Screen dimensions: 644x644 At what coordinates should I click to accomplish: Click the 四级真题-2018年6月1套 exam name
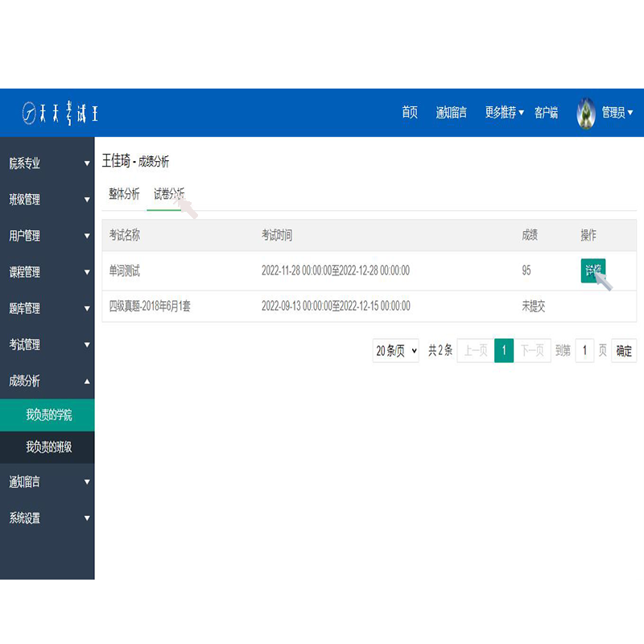coord(150,306)
